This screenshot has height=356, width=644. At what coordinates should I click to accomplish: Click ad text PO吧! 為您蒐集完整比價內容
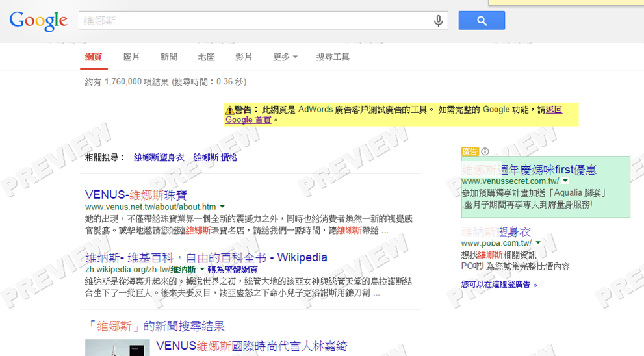pyautogui.click(x=515, y=266)
